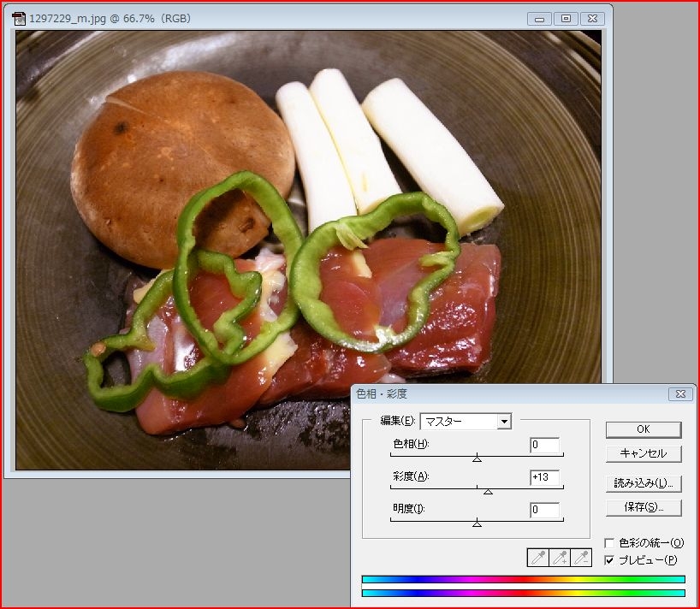
Task: Close the 1297229_m.jpg image window
Action: [x=592, y=19]
